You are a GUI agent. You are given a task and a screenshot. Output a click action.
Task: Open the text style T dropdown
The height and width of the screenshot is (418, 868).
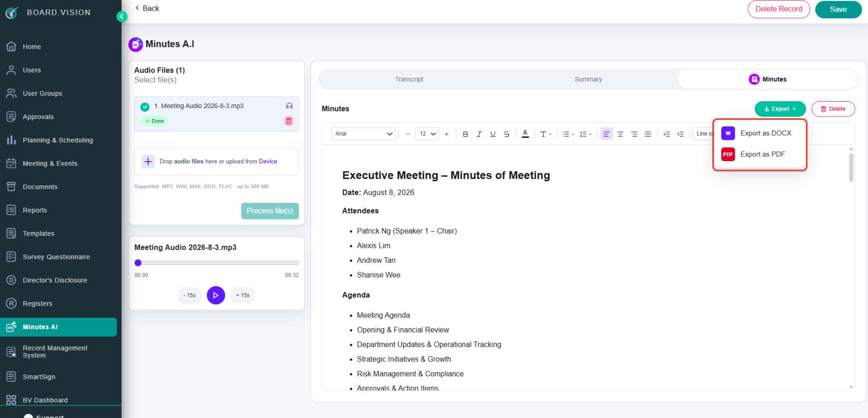pyautogui.click(x=546, y=134)
